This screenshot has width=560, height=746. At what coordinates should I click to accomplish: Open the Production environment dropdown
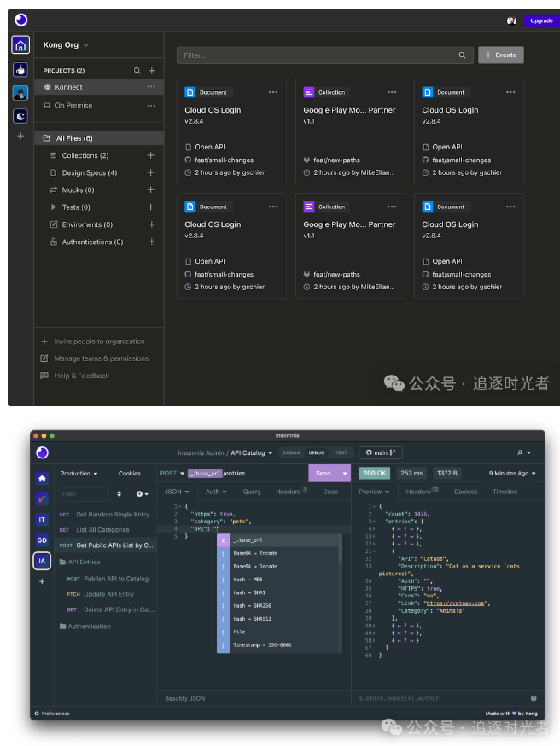pyautogui.click(x=79, y=474)
